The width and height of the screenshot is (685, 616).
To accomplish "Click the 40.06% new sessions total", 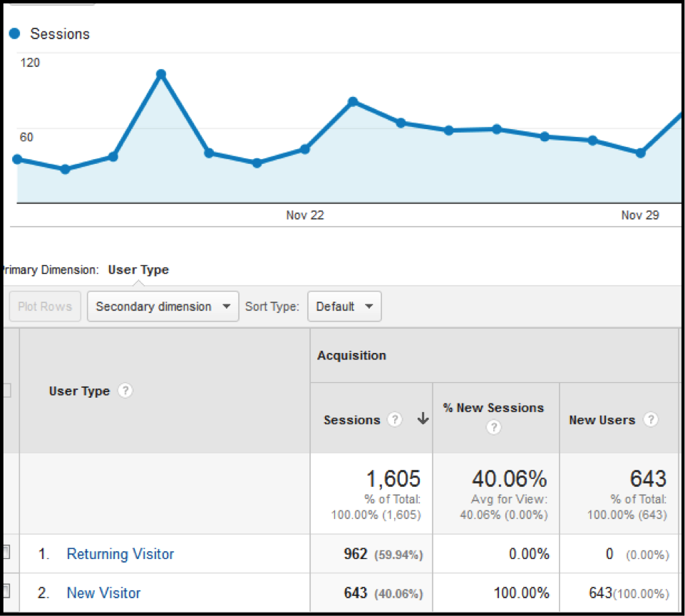I will pyautogui.click(x=510, y=478).
